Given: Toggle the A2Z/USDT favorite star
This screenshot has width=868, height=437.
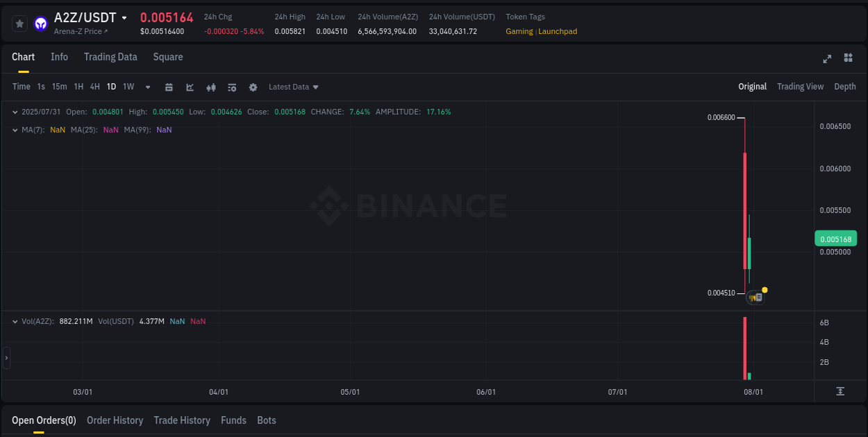Looking at the screenshot, I should click(19, 23).
